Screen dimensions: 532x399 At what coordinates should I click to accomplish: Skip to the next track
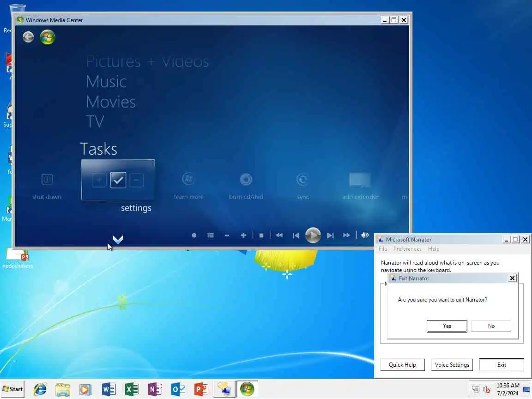(x=330, y=235)
